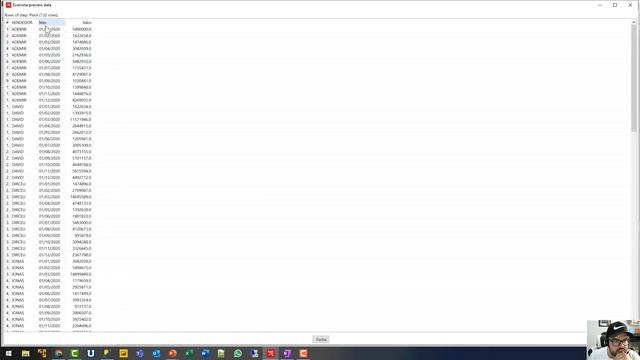Screen dimensions: 640x360
Task: Open Excel from the taskbar
Action: click(x=189, y=353)
